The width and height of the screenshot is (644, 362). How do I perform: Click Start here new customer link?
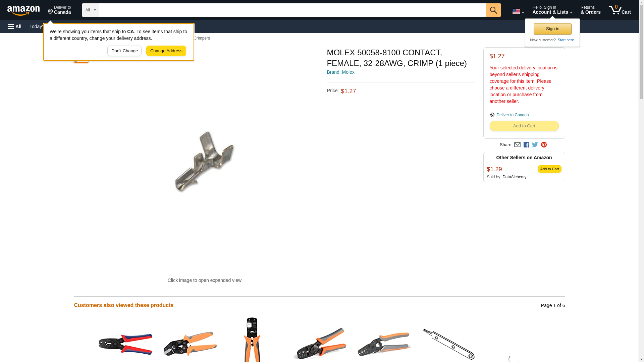coord(566,40)
